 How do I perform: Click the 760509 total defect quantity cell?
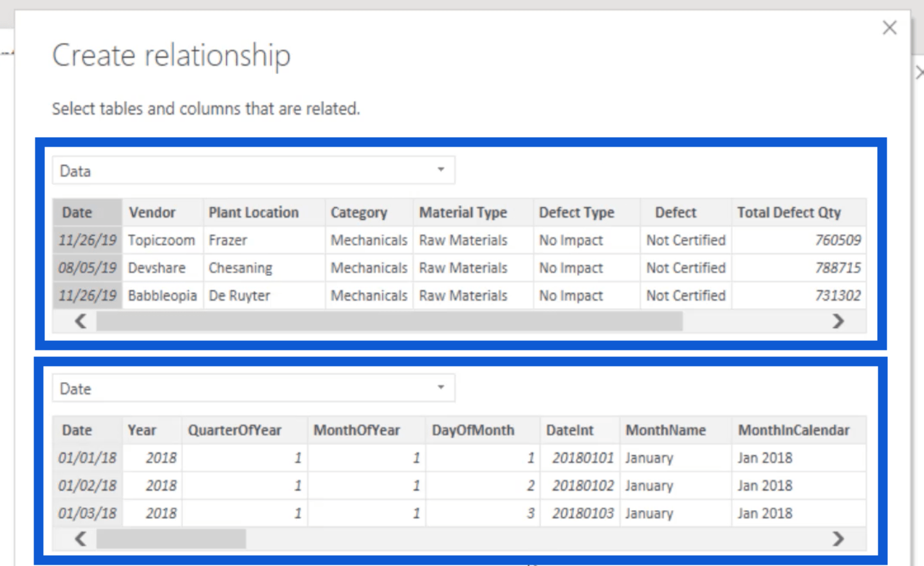pyautogui.click(x=799, y=241)
